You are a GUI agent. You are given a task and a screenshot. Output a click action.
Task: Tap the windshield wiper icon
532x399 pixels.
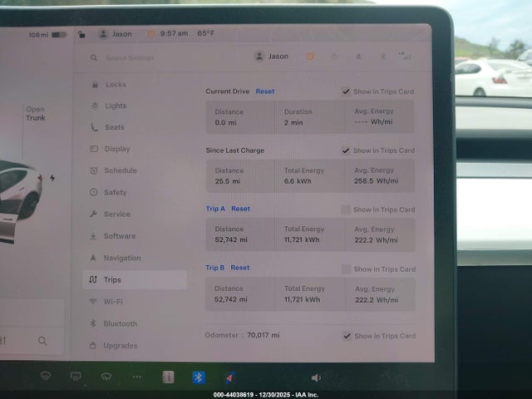point(106,377)
